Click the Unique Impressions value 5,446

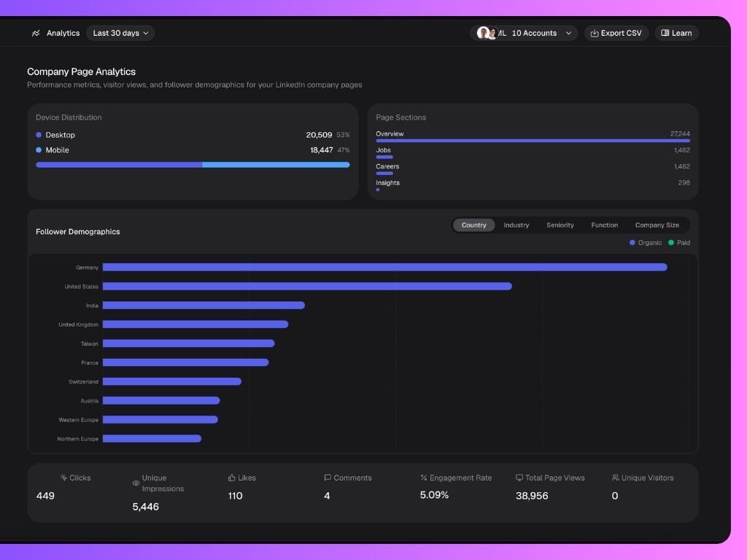145,507
